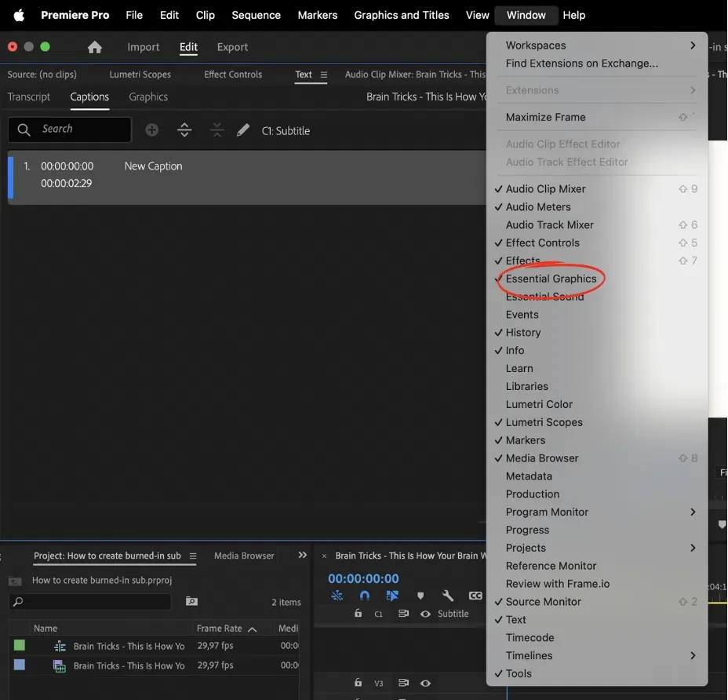Toggle sync lock on C1 track

point(403,614)
